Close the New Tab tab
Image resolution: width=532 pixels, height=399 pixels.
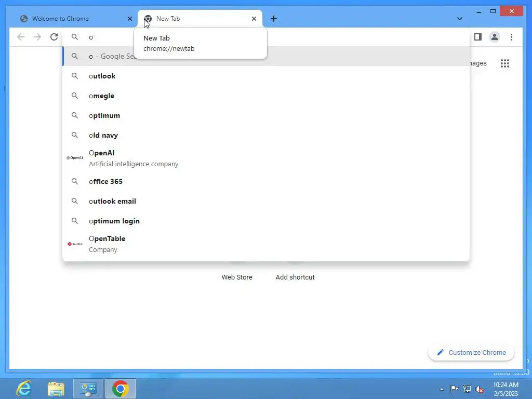[x=254, y=19]
